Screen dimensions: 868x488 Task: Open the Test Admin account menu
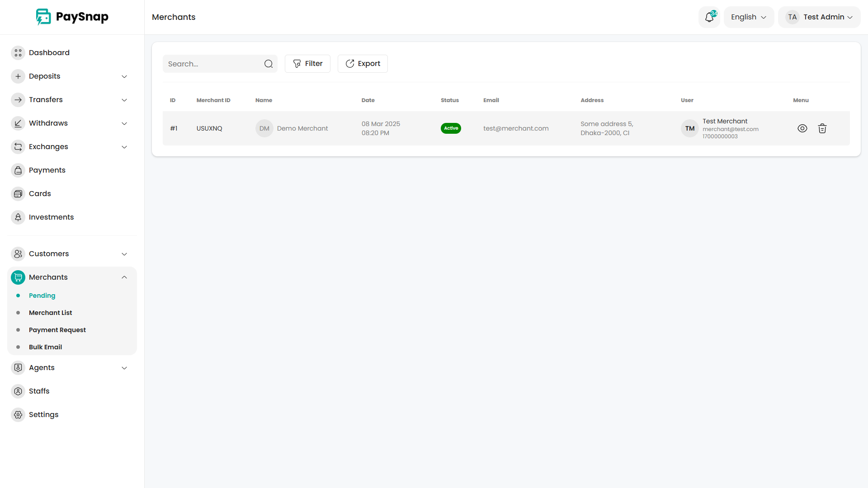tap(819, 17)
